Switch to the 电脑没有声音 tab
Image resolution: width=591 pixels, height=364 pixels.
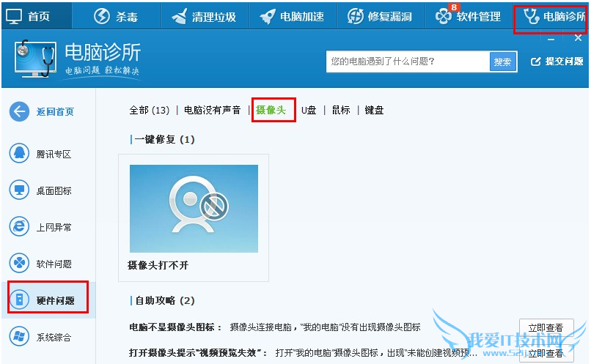tap(212, 111)
